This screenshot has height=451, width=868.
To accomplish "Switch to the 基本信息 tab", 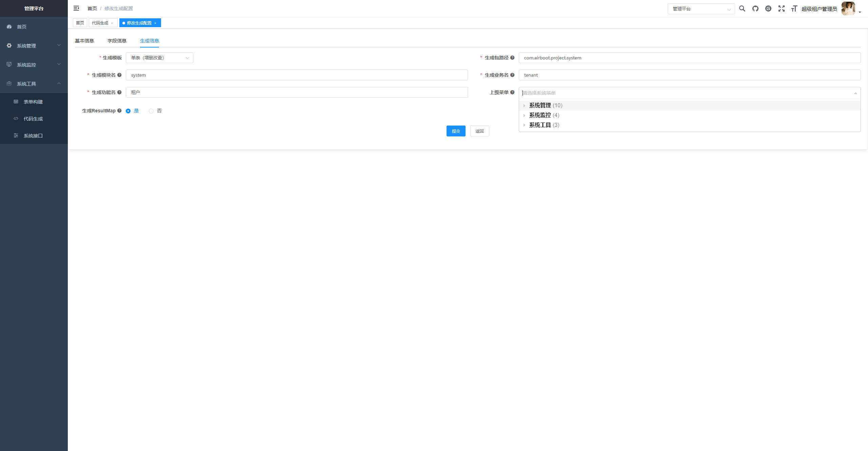I will click(84, 41).
